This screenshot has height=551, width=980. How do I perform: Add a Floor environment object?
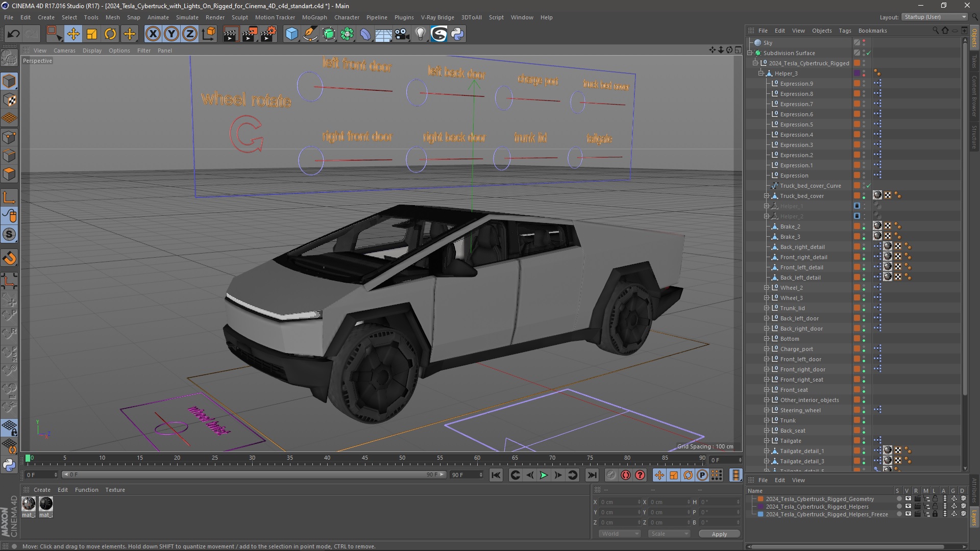click(383, 34)
